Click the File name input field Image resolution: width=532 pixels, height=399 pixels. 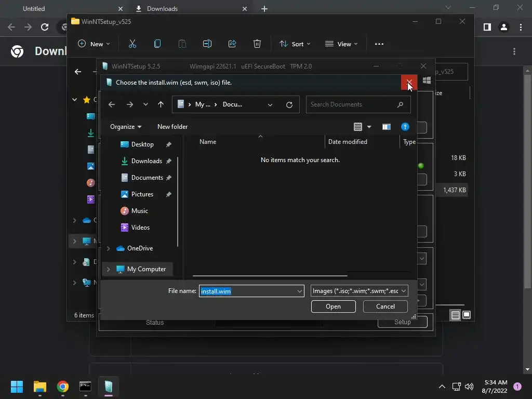click(x=251, y=291)
